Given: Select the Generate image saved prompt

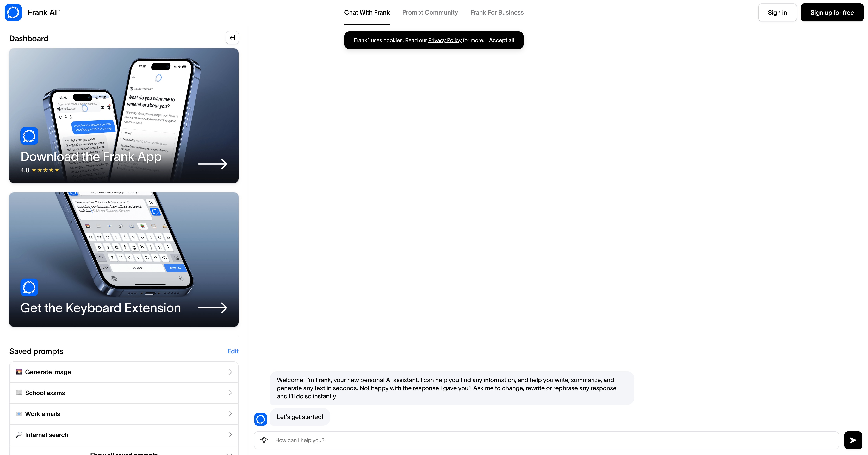Looking at the screenshot, I should coord(124,372).
